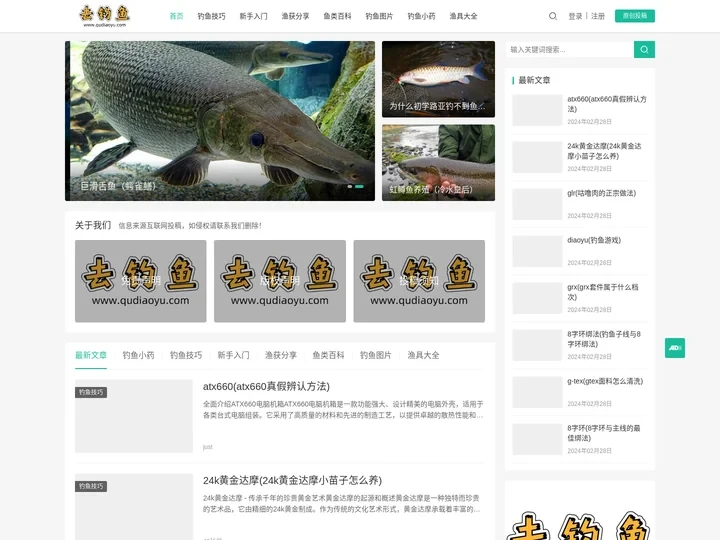The height and width of the screenshot is (540, 720).
Task: Open sidebar article 钓鱼子线与8字环绑法
Action: (x=604, y=339)
